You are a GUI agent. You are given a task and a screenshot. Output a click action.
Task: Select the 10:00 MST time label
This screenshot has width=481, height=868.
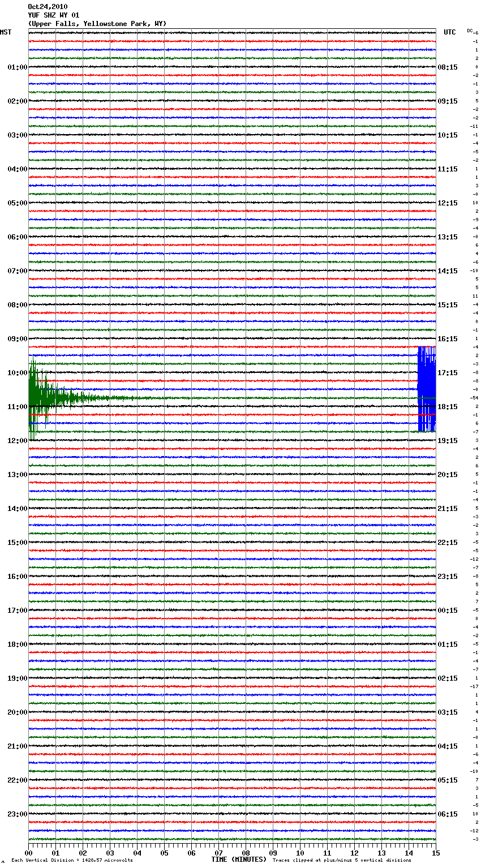point(18,373)
